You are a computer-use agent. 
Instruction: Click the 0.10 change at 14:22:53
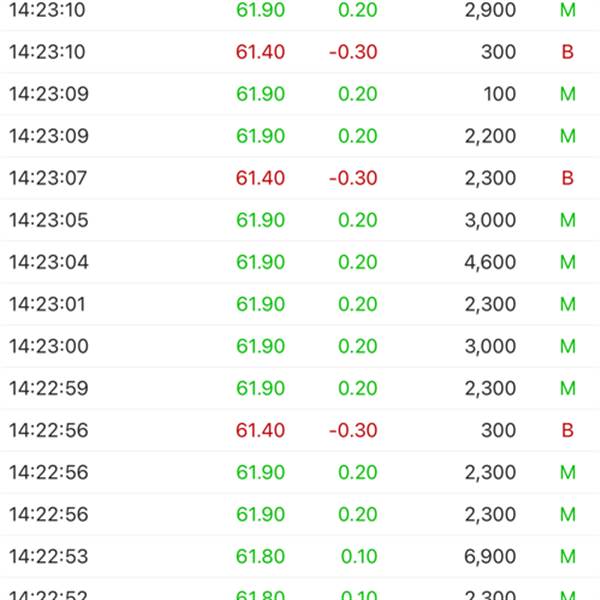click(x=358, y=556)
